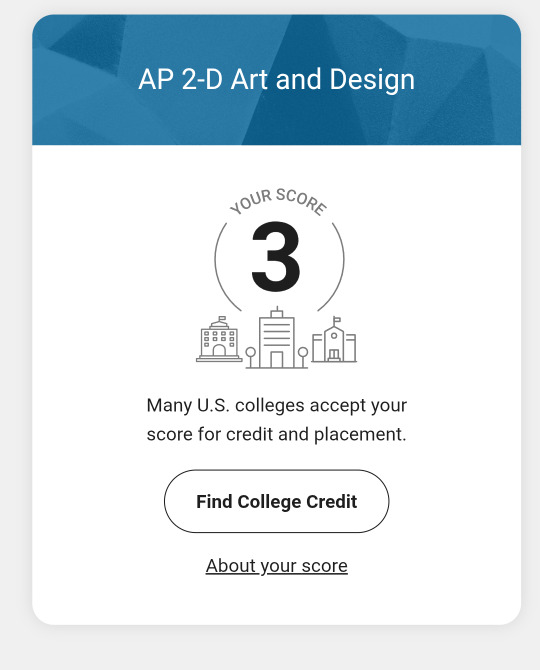Click the tall center building icon
540x670 pixels.
pos(277,338)
